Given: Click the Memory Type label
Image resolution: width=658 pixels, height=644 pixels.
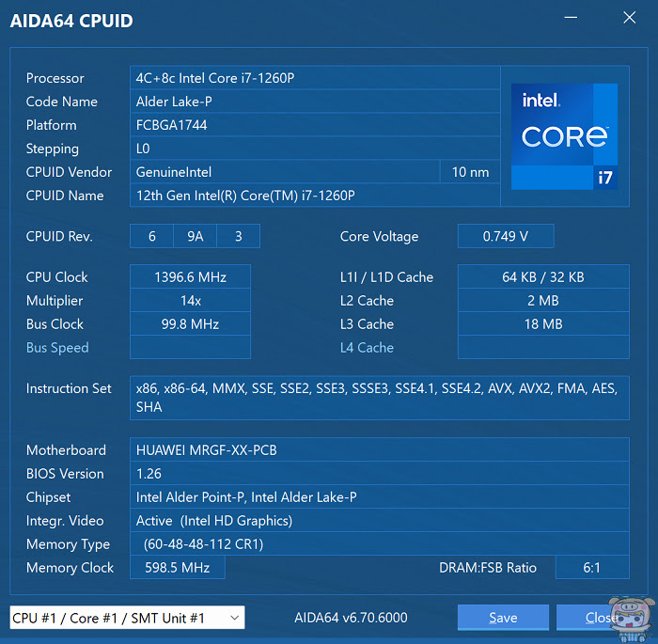Looking at the screenshot, I should coord(68,544).
